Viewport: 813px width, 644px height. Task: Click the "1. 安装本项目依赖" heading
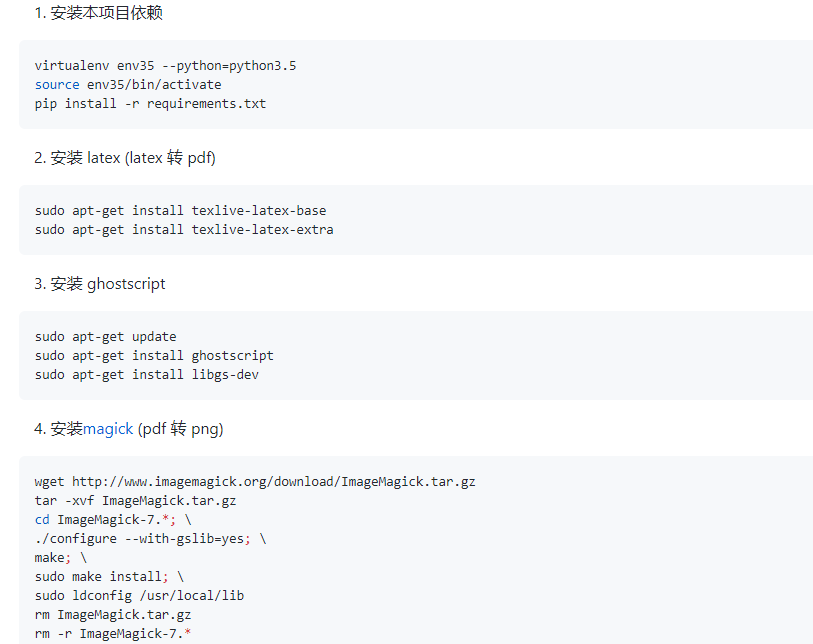tap(98, 13)
